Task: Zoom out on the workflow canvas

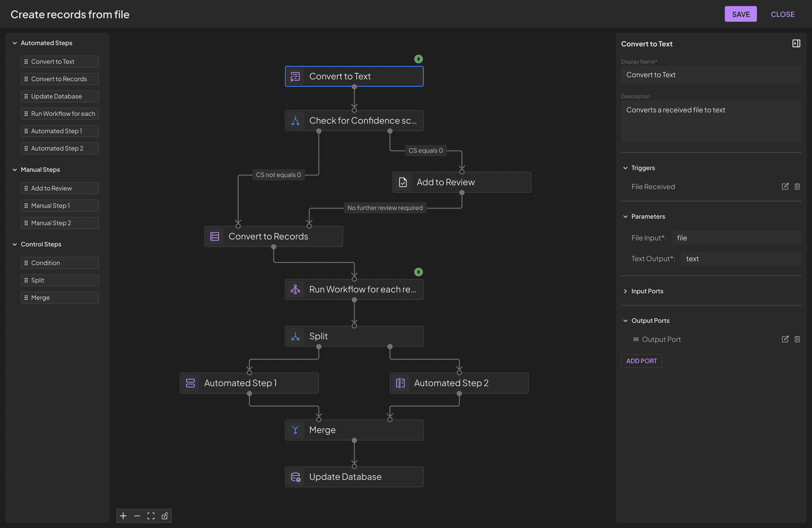Action: click(137, 516)
